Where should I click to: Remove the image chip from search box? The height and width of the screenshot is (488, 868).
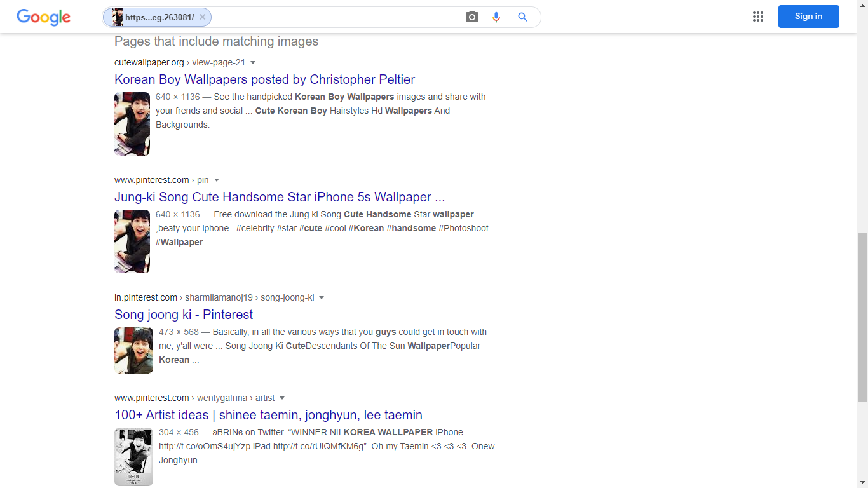[202, 17]
